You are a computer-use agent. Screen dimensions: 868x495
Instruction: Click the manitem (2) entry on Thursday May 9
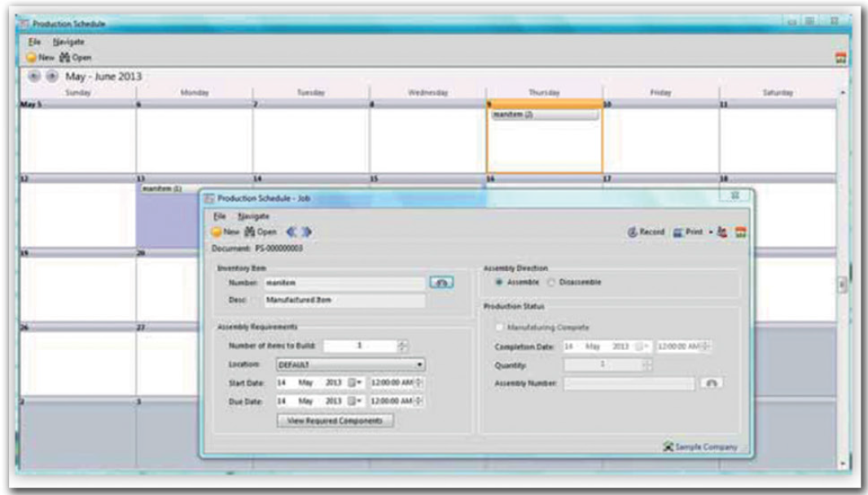pyautogui.click(x=544, y=116)
